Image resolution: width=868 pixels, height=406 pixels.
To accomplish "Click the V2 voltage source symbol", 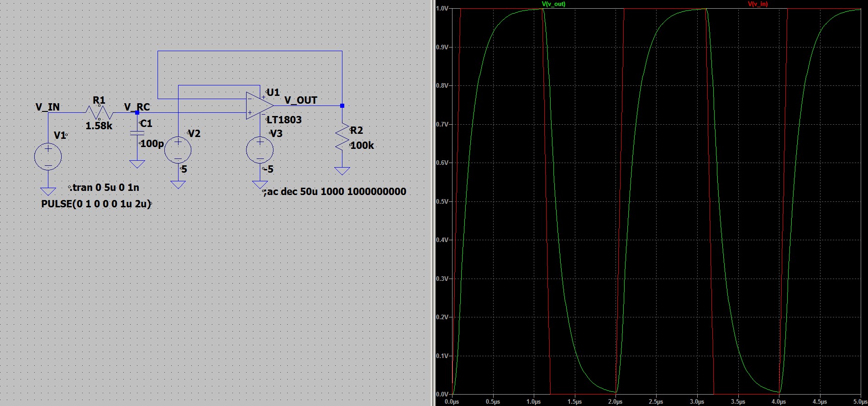I will coord(178,149).
